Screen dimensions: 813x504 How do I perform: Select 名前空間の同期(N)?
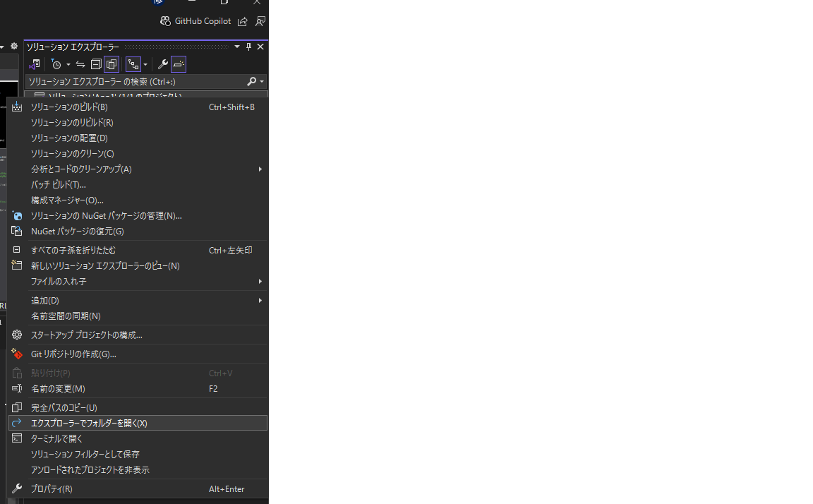click(138, 316)
